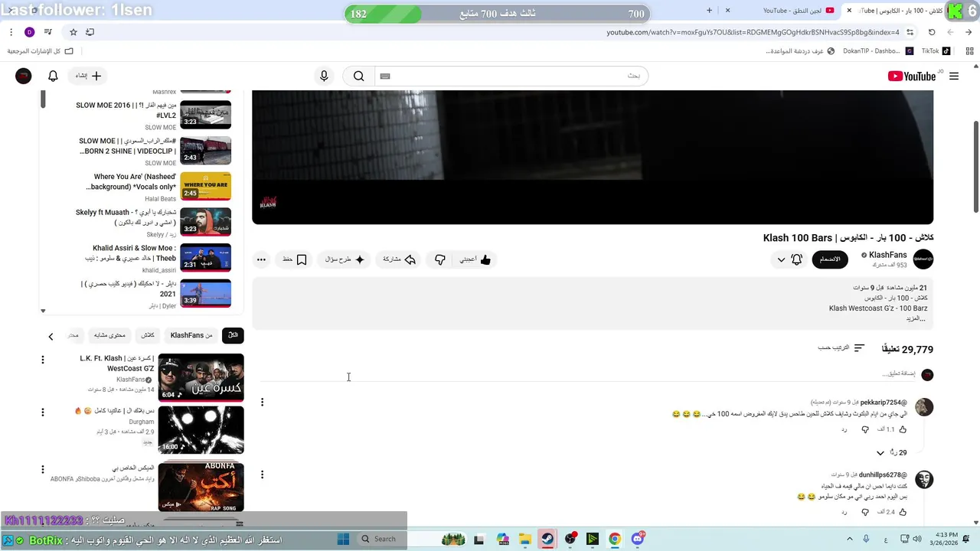Open the comments sort-by menu

[841, 347]
